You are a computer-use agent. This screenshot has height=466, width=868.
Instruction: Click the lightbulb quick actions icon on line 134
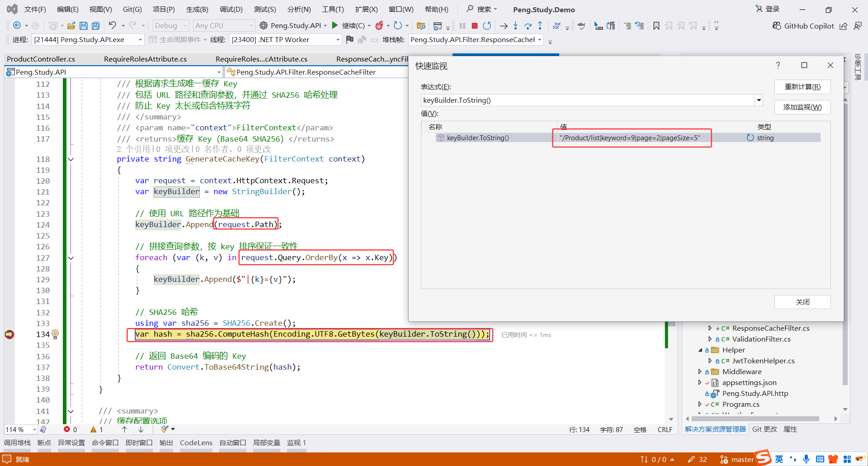pos(55,334)
